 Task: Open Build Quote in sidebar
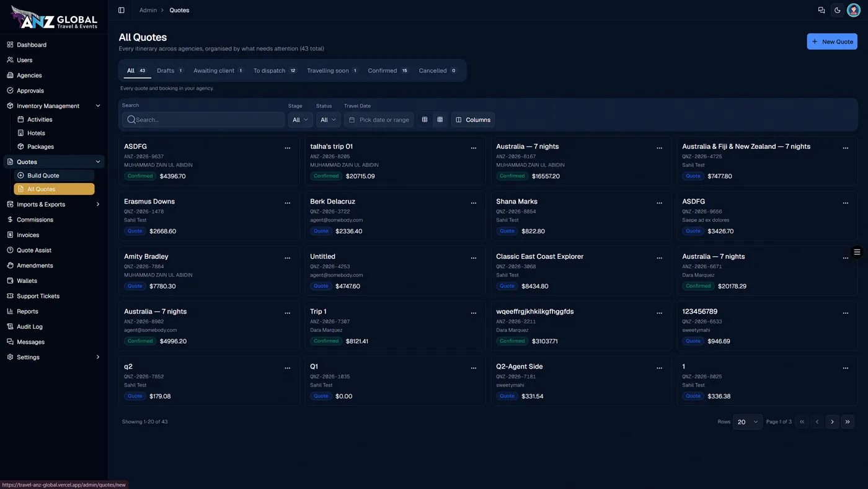point(54,176)
